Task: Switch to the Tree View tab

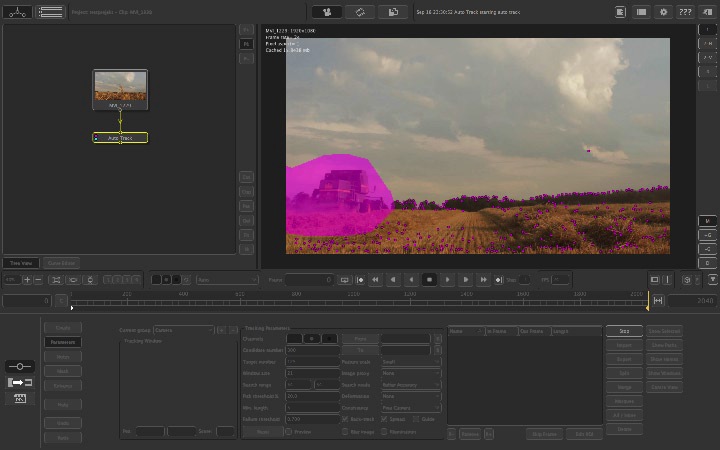Action: [21, 263]
